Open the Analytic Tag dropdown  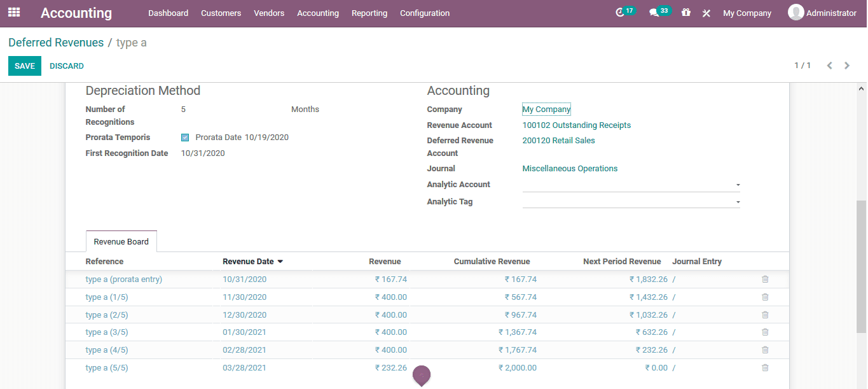pos(737,202)
